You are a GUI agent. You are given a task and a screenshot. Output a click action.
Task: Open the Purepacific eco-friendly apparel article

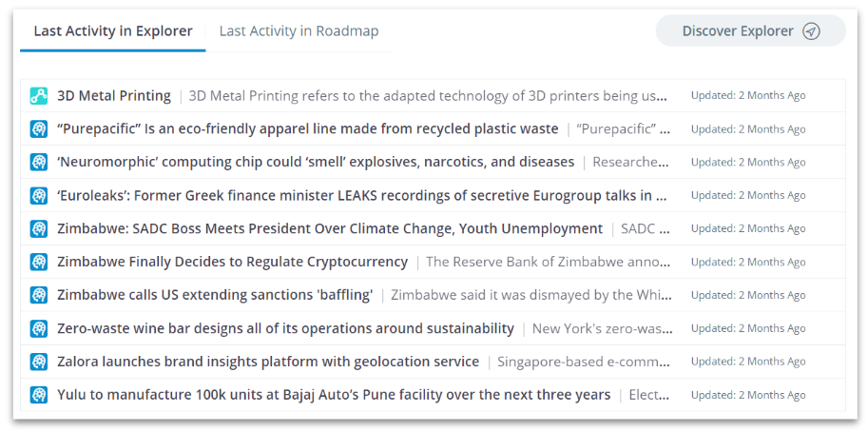coord(308,129)
